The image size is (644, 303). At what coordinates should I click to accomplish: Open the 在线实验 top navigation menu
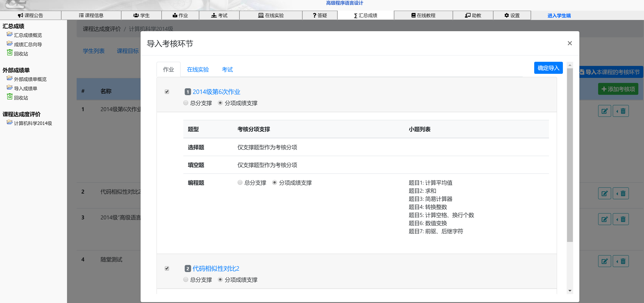click(271, 15)
